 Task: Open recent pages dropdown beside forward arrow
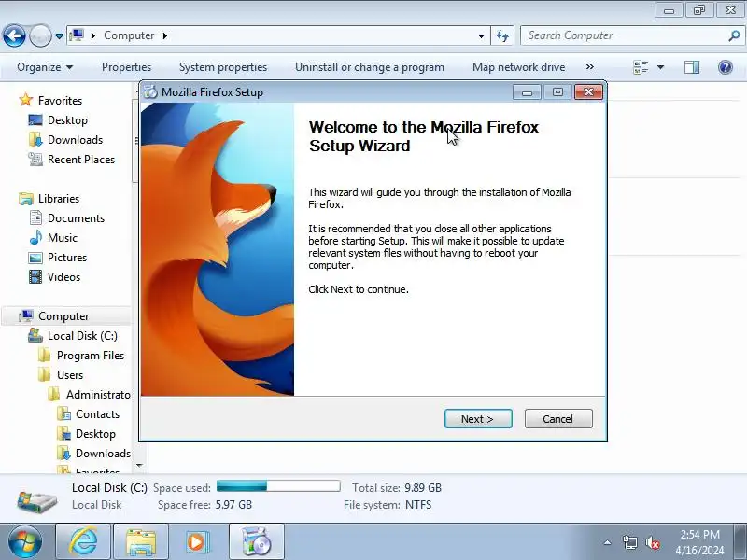tap(59, 35)
